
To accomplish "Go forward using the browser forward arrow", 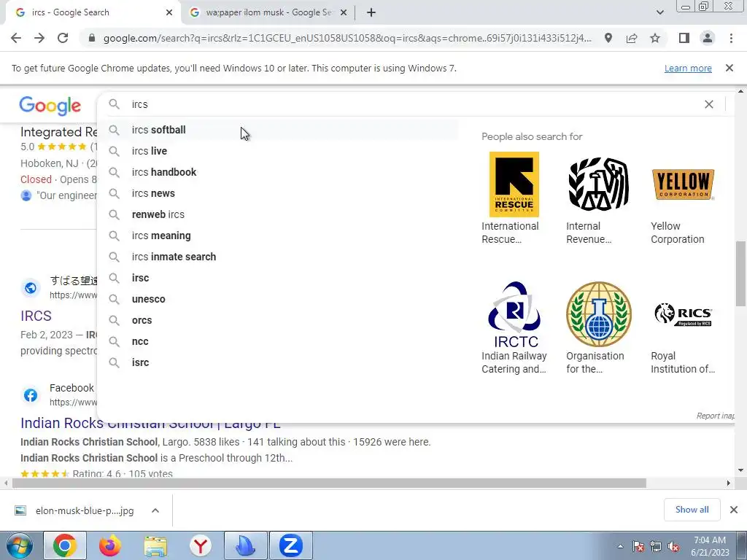I will (39, 38).
